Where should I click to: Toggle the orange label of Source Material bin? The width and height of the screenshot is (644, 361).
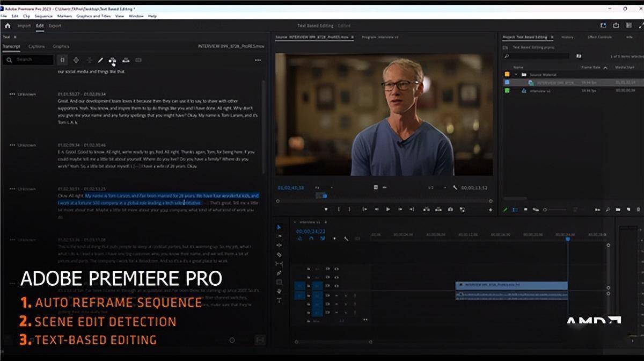point(507,75)
